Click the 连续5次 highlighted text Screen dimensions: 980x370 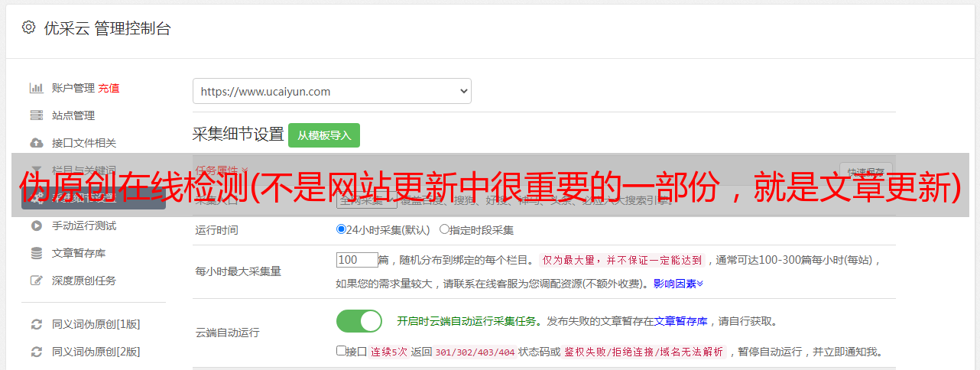(389, 352)
